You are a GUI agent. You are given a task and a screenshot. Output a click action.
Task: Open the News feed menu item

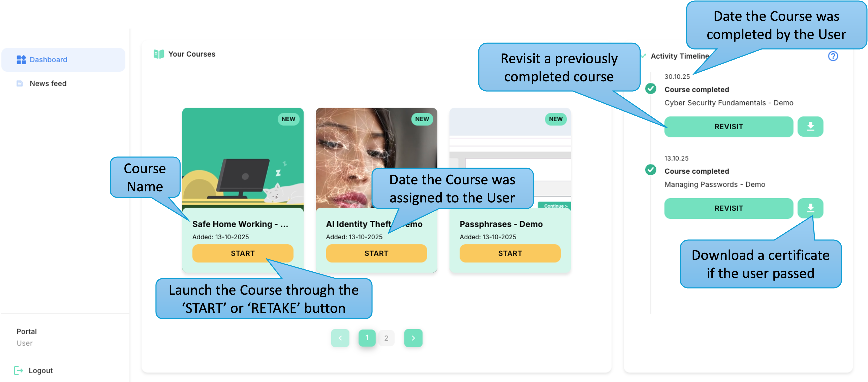(63, 83)
